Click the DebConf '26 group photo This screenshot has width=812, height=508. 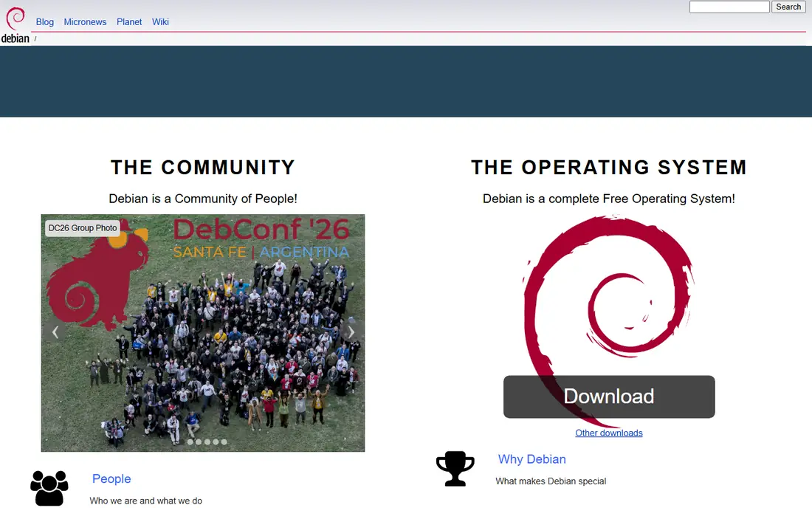pos(203,333)
